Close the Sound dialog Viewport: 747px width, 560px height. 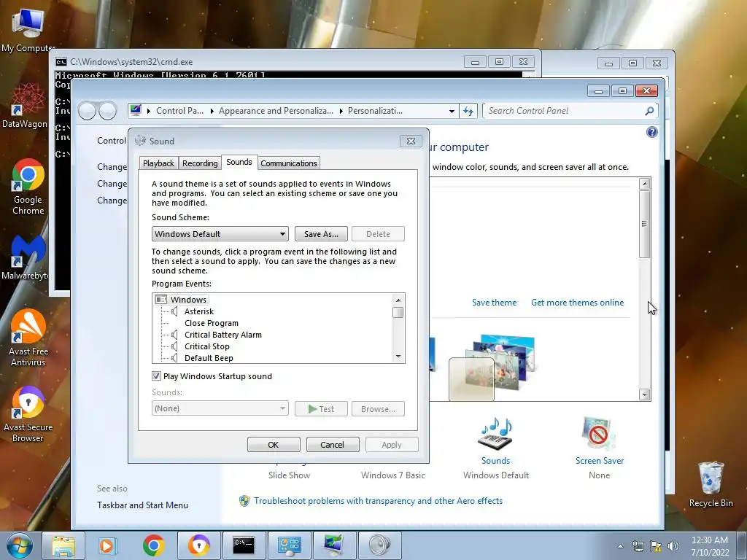411,141
